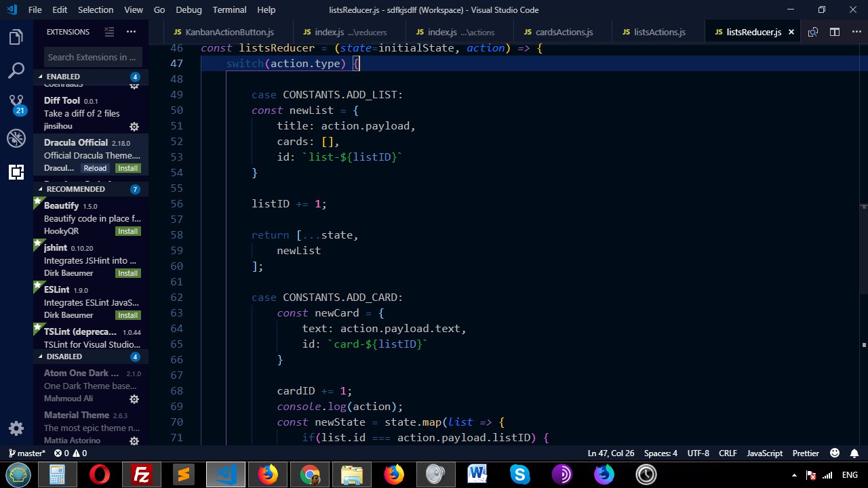Open the Go menu
The height and width of the screenshot is (488, 868).
pos(159,9)
